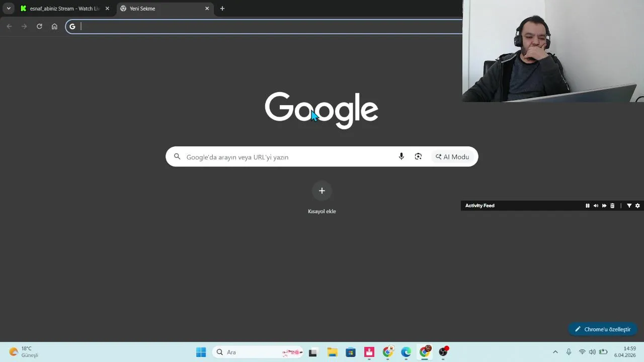Click the browser forward arrow
Screen dimensions: 644x362
point(24,27)
